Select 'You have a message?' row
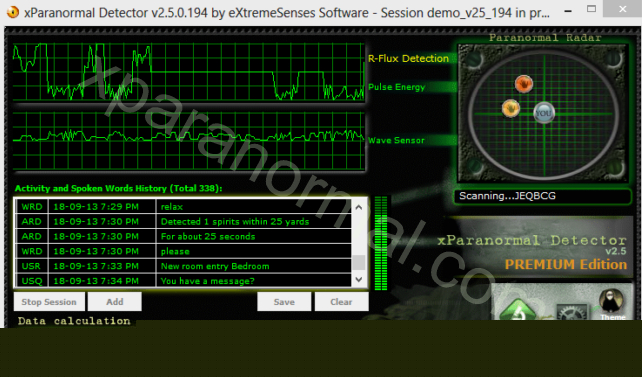The image size is (642, 377). (183, 280)
